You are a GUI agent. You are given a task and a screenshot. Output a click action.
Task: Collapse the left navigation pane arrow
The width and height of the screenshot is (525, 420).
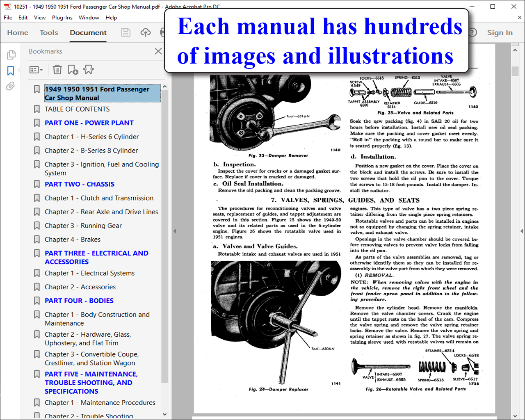[175, 231]
